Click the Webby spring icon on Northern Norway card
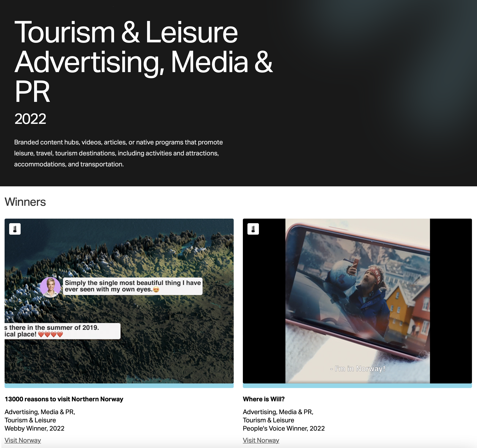Screen dimensions: 477x448 pos(15,229)
